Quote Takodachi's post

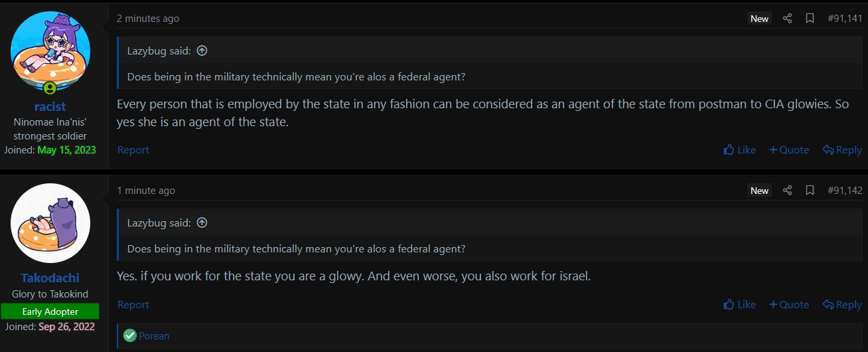point(789,305)
